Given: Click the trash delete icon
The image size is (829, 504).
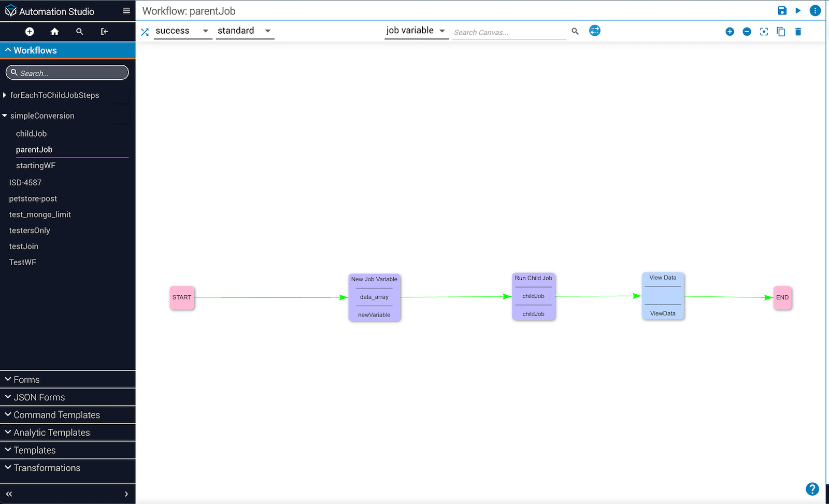Looking at the screenshot, I should 798,32.
